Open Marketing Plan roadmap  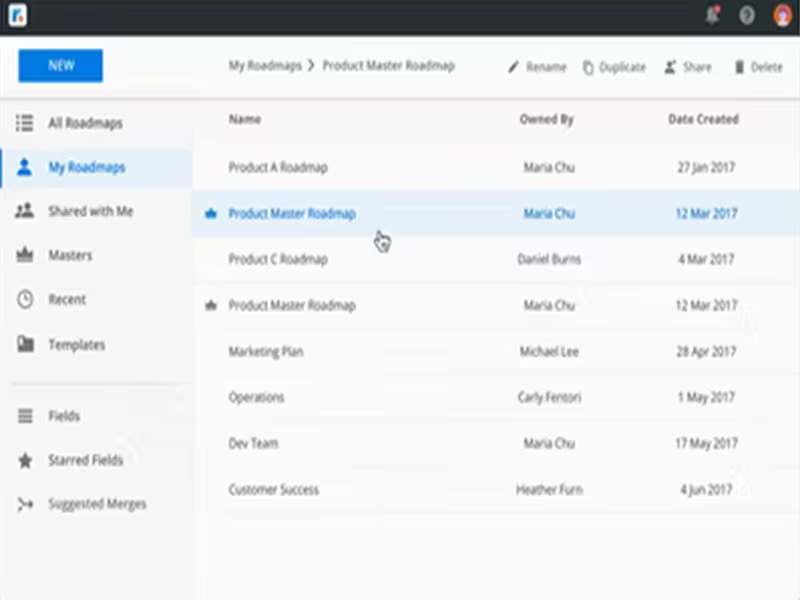[266, 352]
